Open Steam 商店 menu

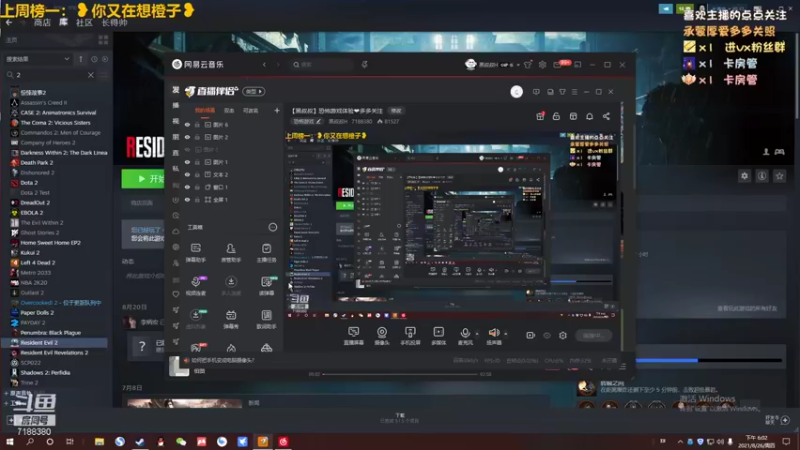pos(42,22)
